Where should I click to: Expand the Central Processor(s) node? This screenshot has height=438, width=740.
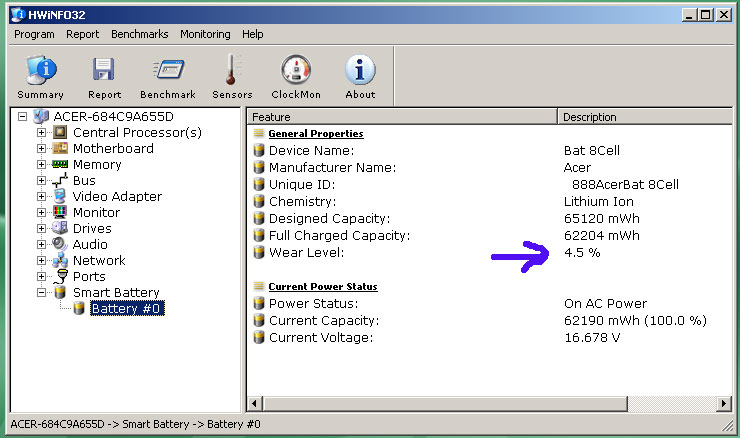pyautogui.click(x=42, y=133)
